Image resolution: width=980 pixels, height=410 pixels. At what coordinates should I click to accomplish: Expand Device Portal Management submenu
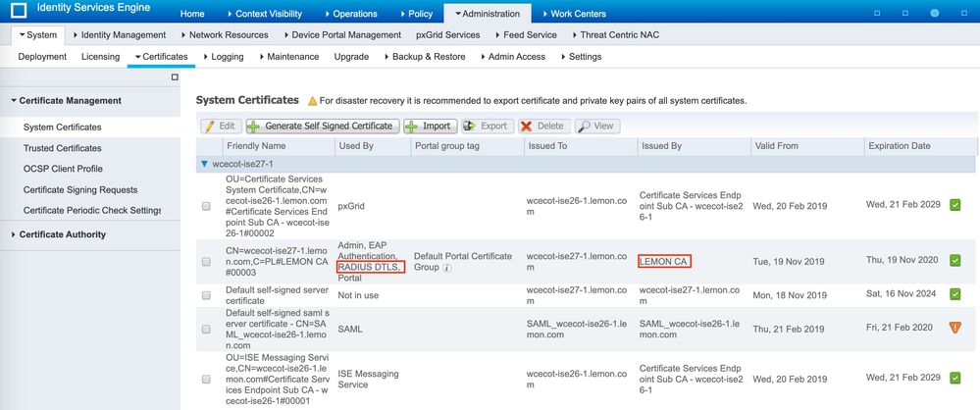[342, 35]
